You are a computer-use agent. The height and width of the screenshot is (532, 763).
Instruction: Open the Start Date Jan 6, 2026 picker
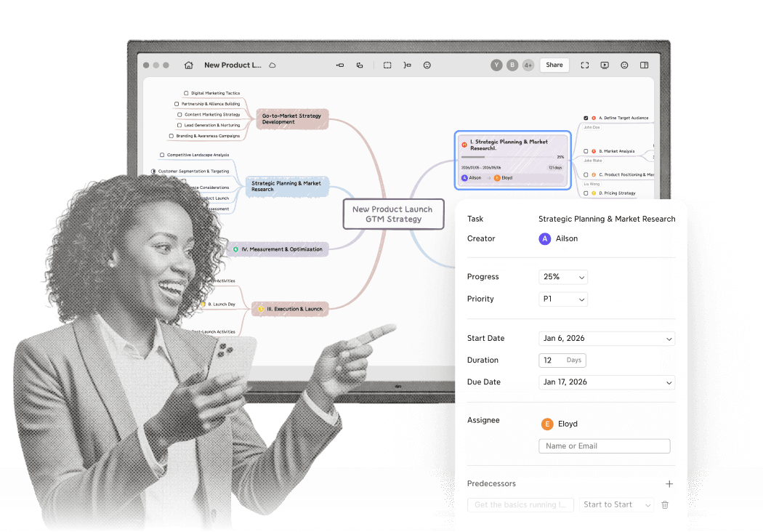pos(607,338)
